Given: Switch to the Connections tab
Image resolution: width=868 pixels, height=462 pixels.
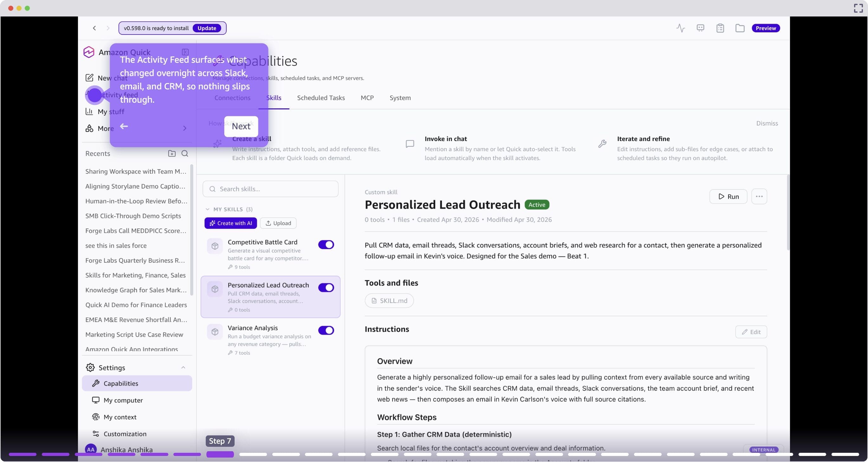Looking at the screenshot, I should pos(232,98).
